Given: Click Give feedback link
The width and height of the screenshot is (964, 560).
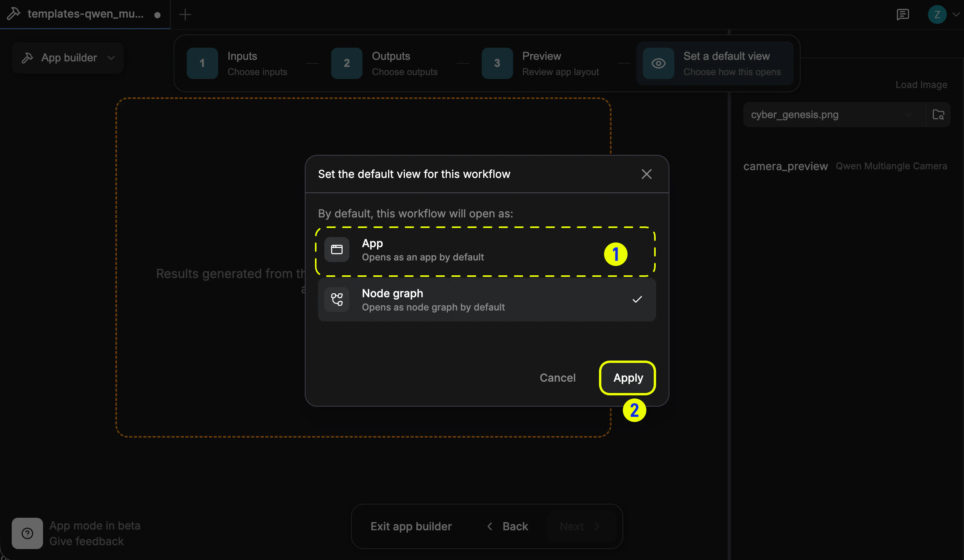Looking at the screenshot, I should (x=86, y=542).
